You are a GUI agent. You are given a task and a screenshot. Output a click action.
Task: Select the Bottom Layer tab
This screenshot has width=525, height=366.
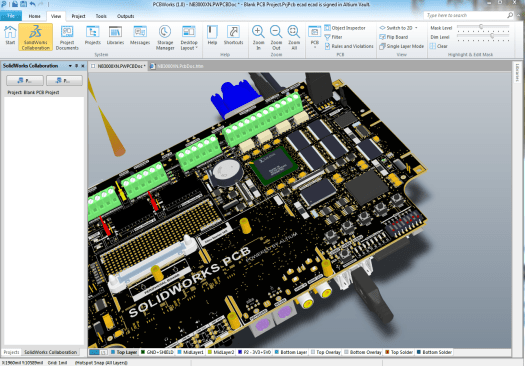point(291,352)
